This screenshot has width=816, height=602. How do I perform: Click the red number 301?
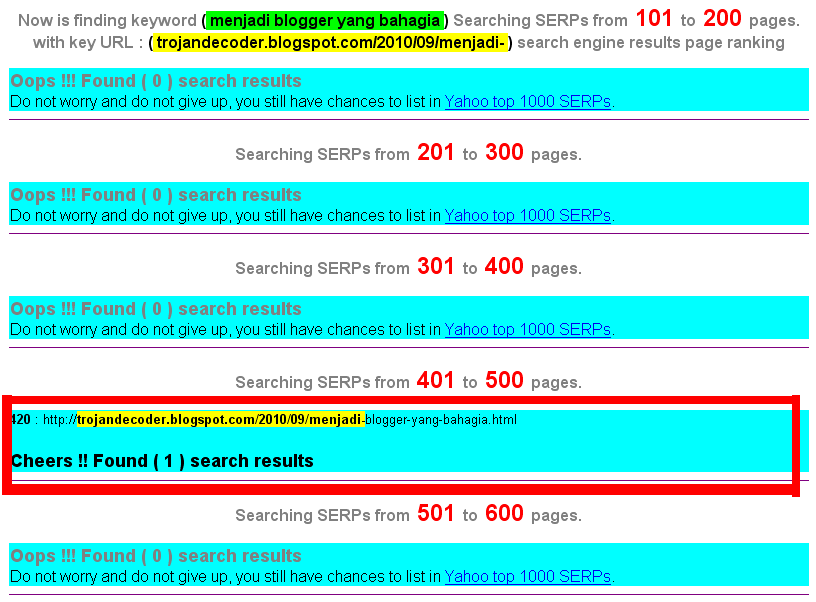coord(436,266)
